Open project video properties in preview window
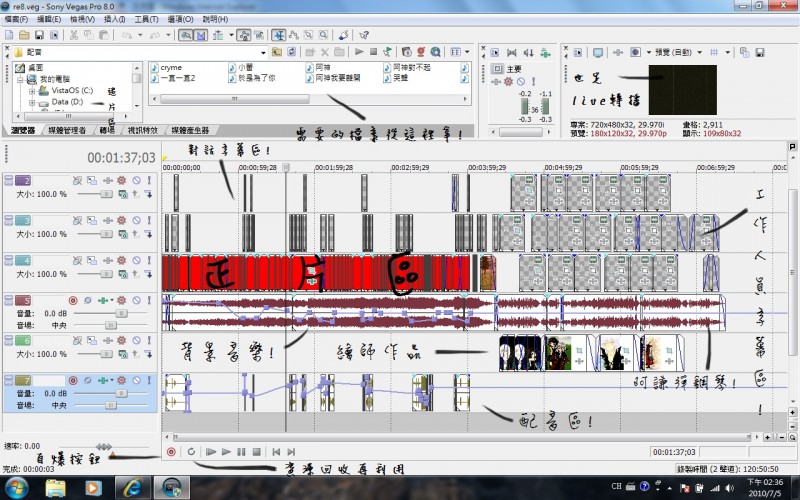The image size is (800, 500). (578, 52)
